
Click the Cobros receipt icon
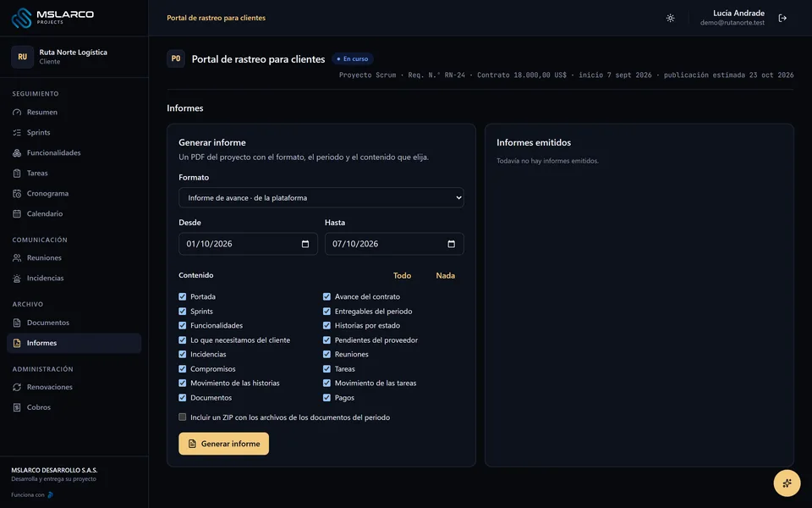(x=17, y=407)
